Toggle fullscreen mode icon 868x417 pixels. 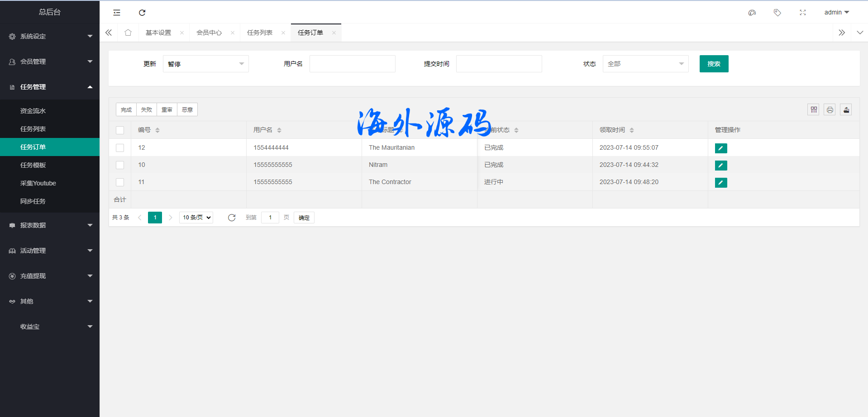click(x=803, y=13)
